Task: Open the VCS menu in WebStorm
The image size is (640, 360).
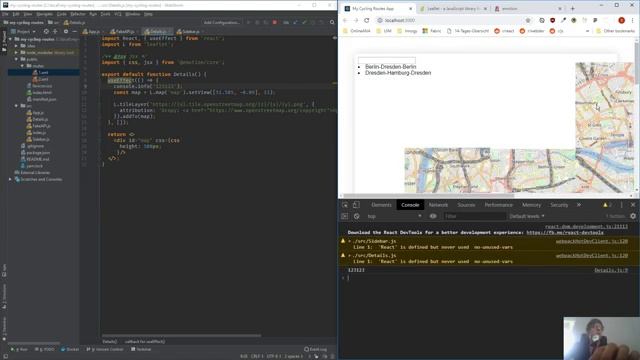Action: (x=118, y=14)
